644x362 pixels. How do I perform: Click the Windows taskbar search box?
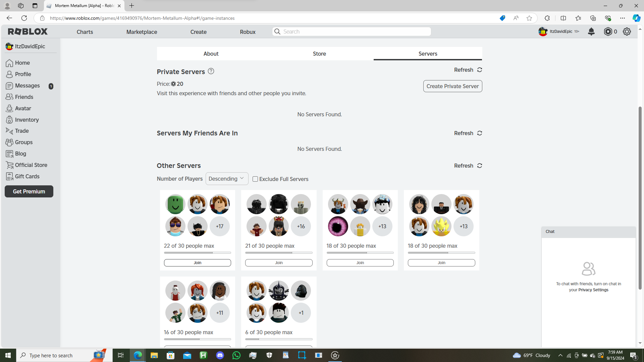pos(64,355)
